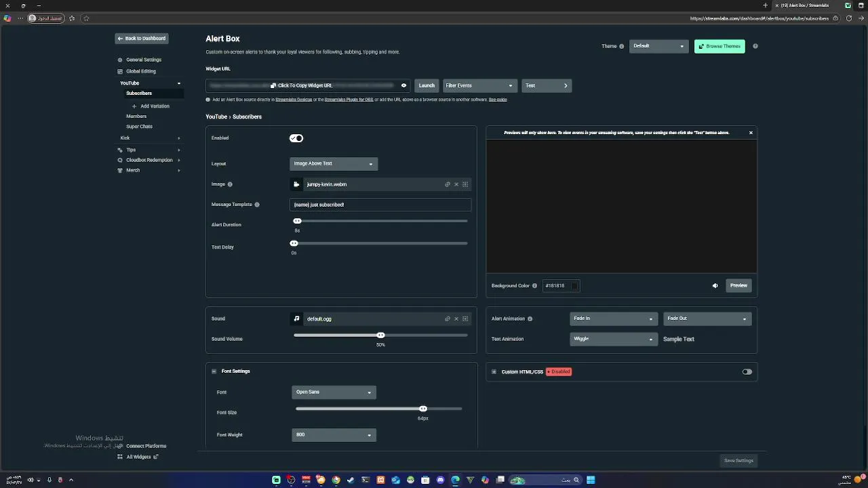
Task: Copy link for the jumpy-kevin.webm image
Action: click(x=448, y=184)
